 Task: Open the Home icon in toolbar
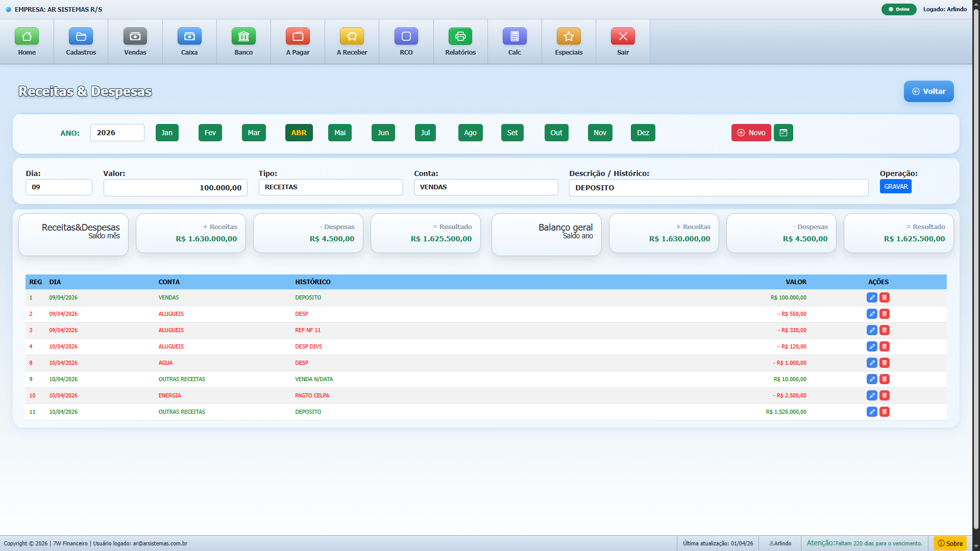point(27,36)
